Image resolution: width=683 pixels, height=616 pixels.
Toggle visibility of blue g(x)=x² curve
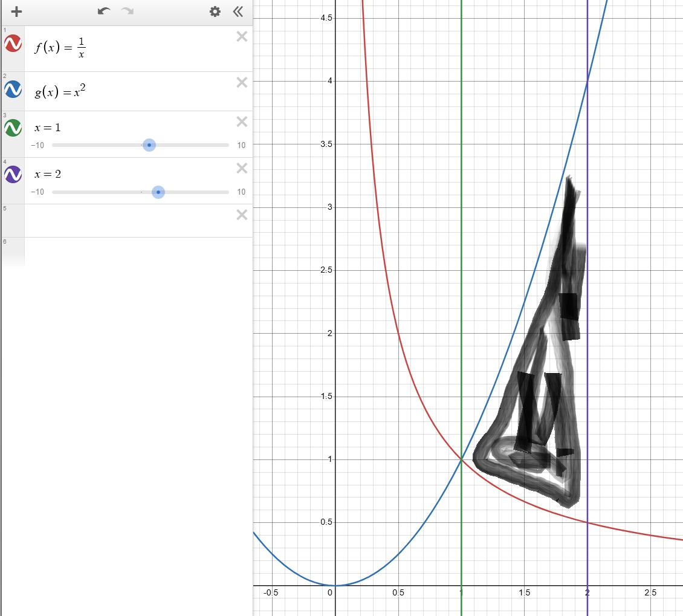click(13, 89)
